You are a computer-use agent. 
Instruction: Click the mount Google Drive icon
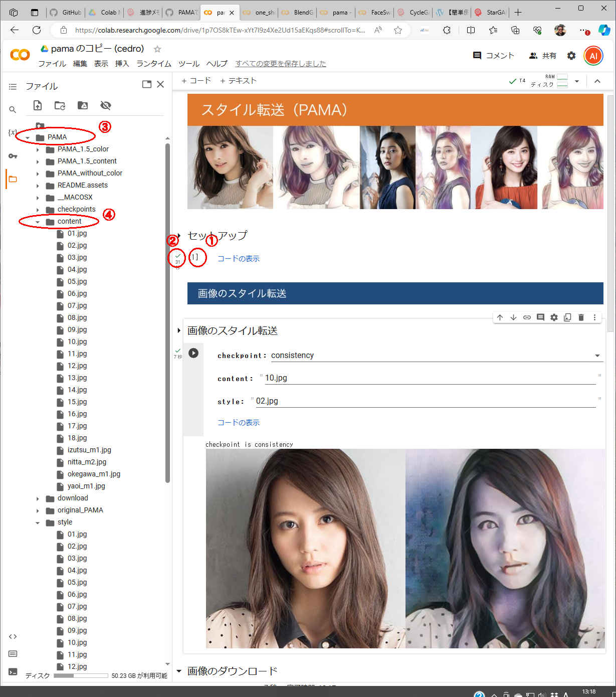83,105
